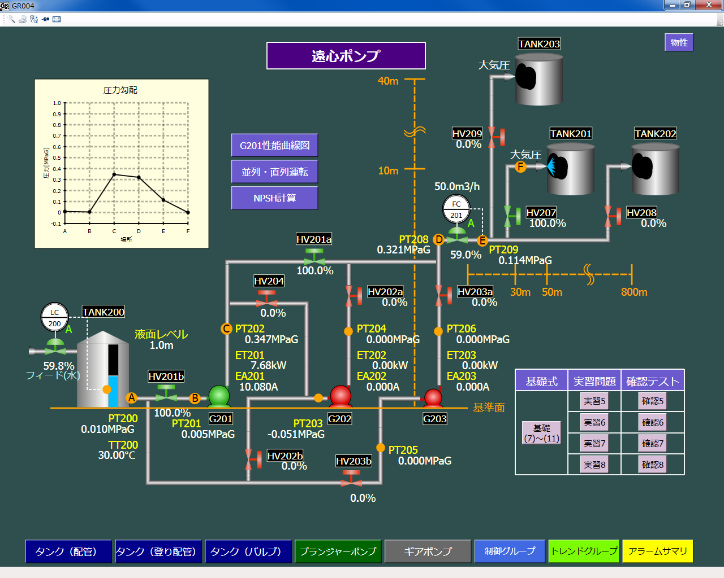Image resolution: width=724 pixels, height=578 pixels.
Task: Open the G201性能曲線図 performance curve
Action: coord(274,145)
